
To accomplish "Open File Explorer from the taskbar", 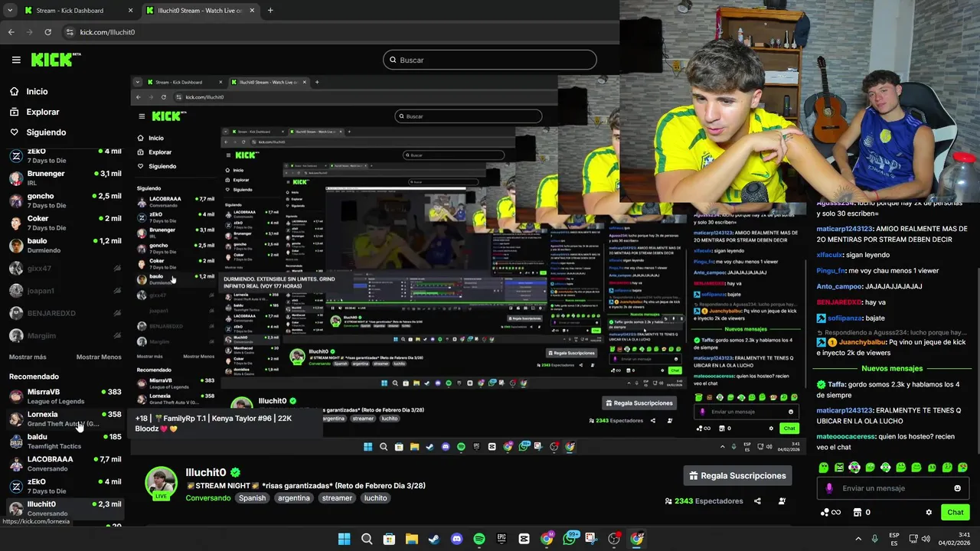I will tap(411, 539).
